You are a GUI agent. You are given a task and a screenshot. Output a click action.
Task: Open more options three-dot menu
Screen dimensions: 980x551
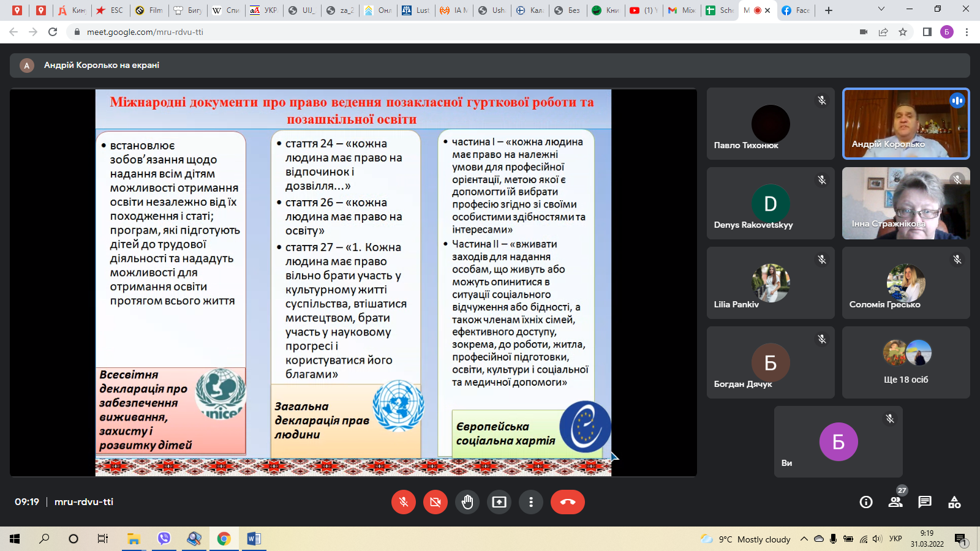[x=531, y=502]
